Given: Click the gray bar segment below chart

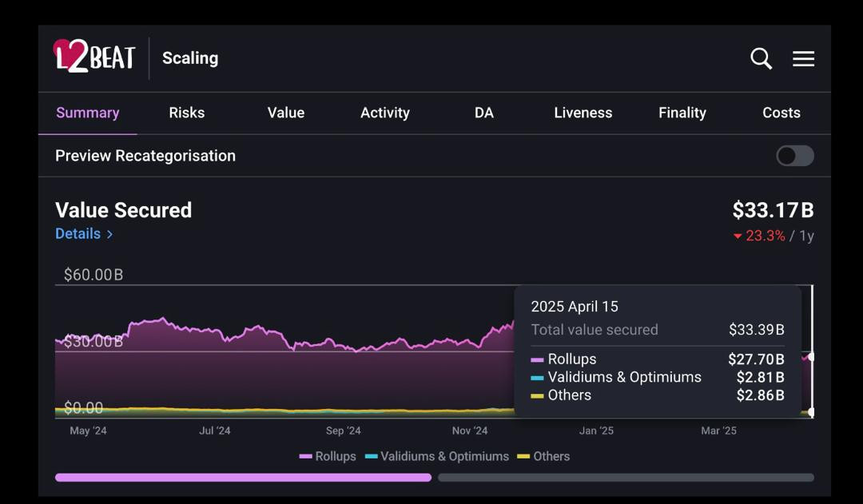Looking at the screenshot, I should [626, 478].
